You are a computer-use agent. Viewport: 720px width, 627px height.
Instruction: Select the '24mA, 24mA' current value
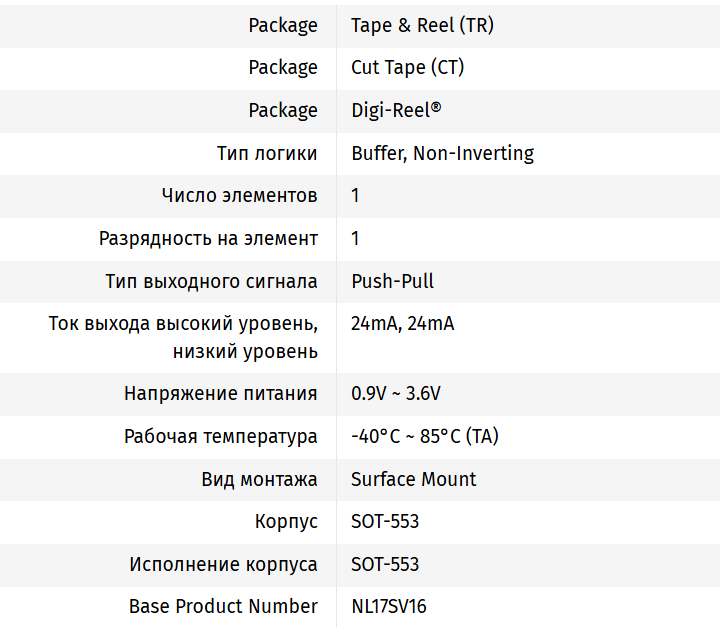pyautogui.click(x=402, y=324)
